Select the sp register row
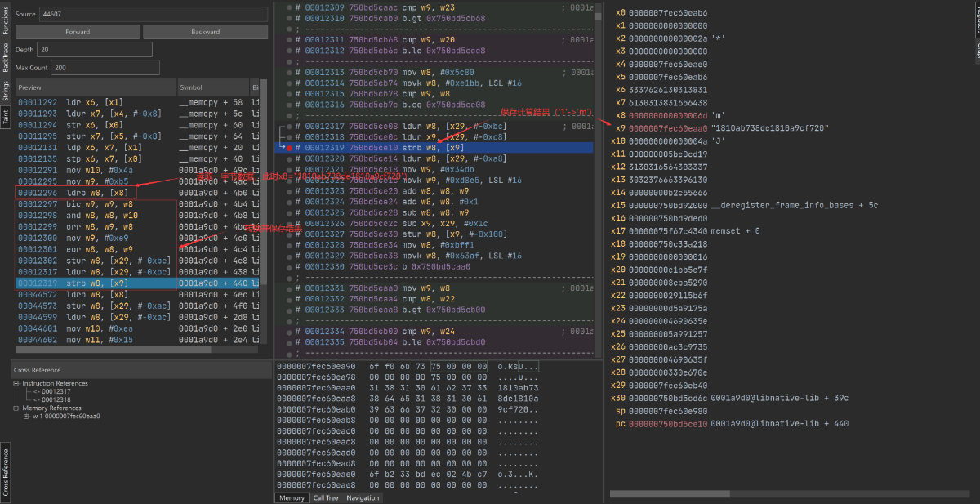Viewport: 980px width, 504px height. [661, 411]
